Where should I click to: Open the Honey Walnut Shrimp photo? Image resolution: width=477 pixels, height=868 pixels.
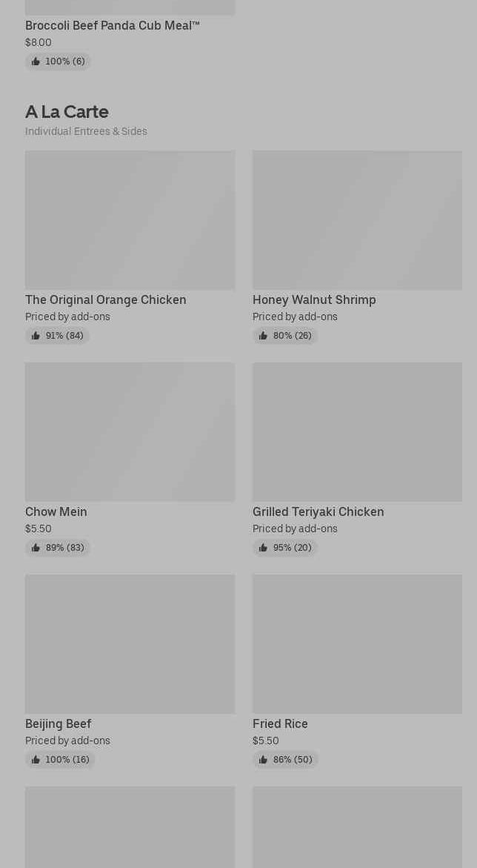[358, 219]
